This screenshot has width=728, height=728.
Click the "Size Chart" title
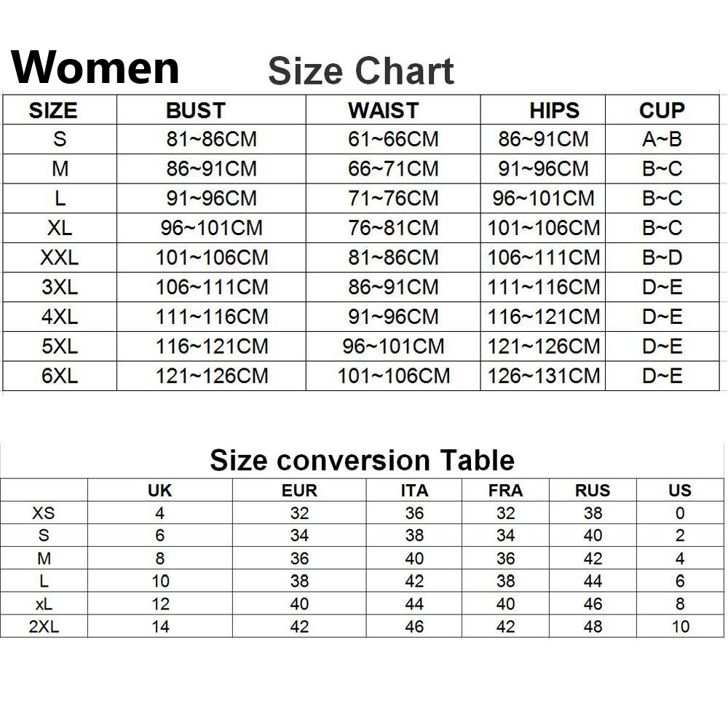point(360,71)
